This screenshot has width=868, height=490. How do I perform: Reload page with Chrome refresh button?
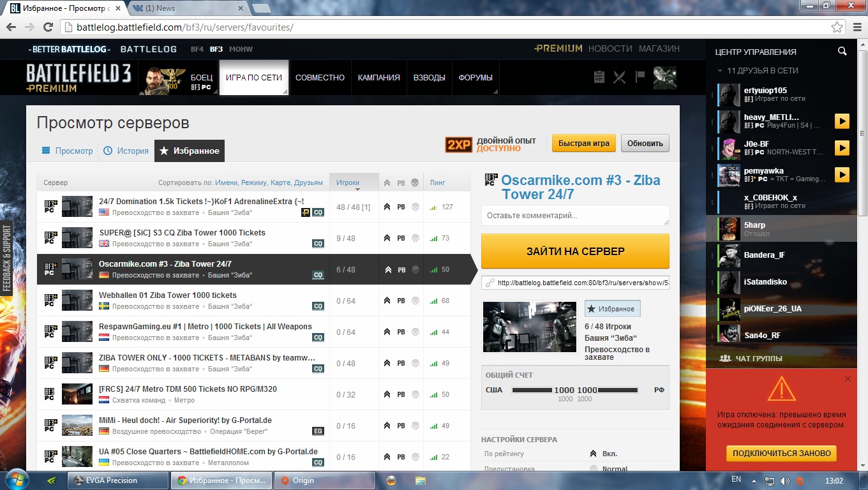pyautogui.click(x=48, y=27)
